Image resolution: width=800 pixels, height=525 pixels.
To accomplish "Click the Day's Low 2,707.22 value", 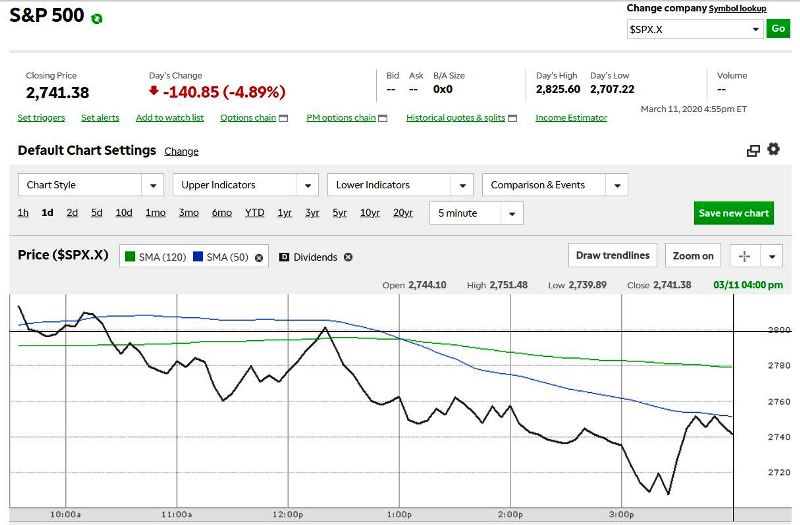I will point(612,89).
